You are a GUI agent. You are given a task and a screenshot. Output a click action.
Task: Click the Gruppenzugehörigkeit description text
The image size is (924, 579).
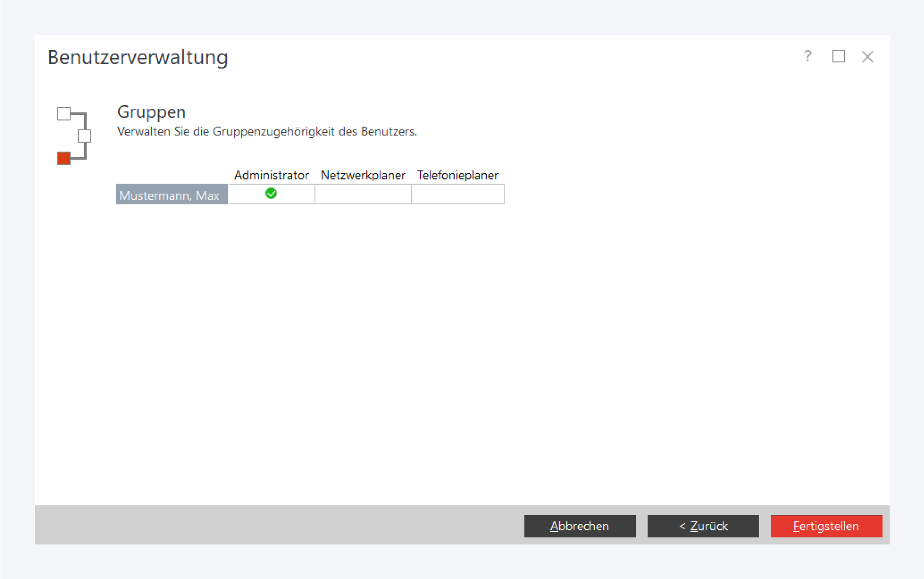[267, 131]
